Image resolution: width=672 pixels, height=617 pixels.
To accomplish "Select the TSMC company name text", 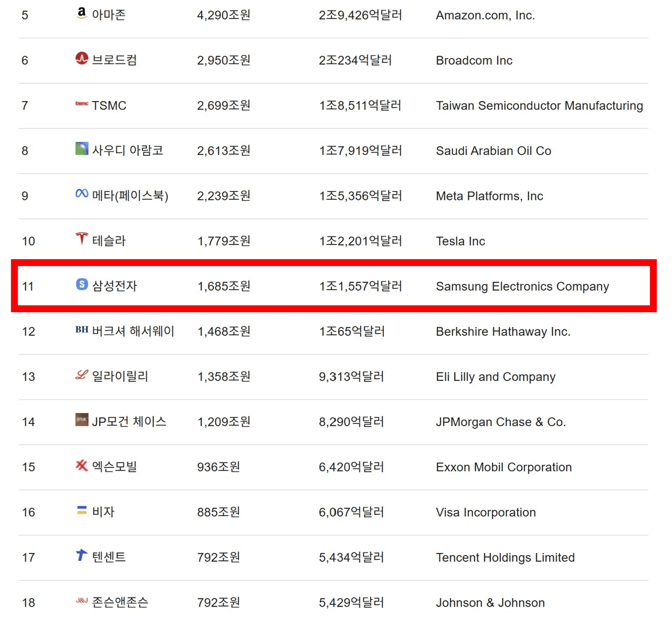I will point(109,105).
